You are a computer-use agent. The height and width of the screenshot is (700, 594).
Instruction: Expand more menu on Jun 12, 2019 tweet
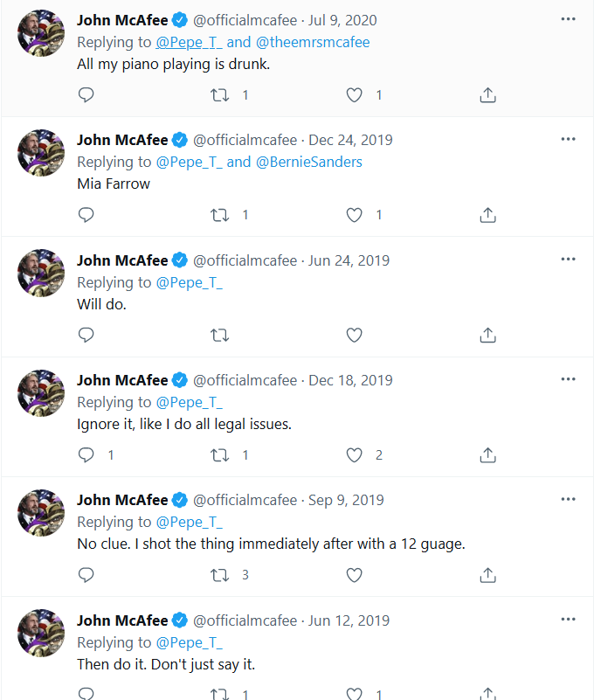(569, 620)
